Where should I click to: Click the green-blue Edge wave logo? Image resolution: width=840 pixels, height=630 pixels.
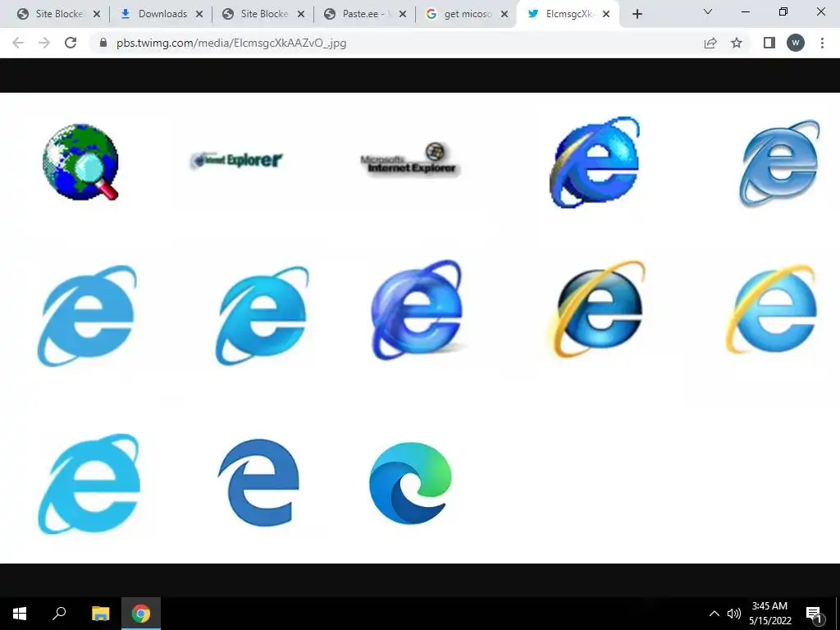click(410, 482)
